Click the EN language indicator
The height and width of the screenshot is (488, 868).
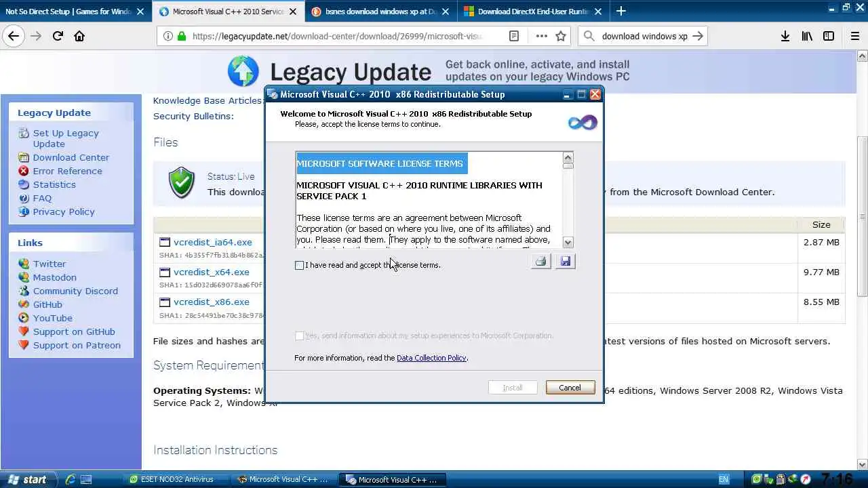(724, 479)
